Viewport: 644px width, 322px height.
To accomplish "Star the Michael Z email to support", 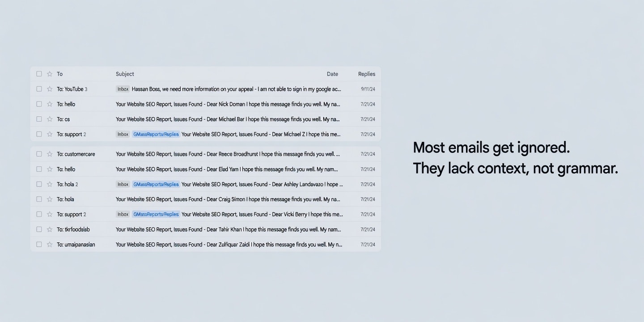I will coord(50,134).
